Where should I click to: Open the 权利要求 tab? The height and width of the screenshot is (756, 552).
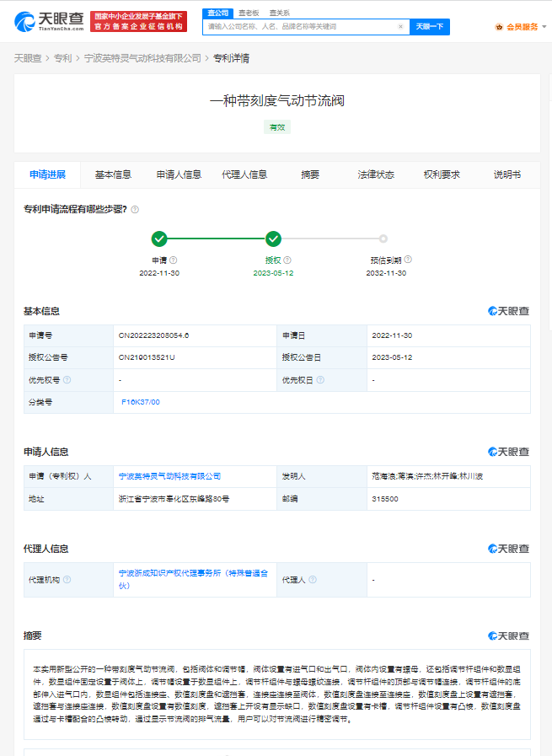442,174
